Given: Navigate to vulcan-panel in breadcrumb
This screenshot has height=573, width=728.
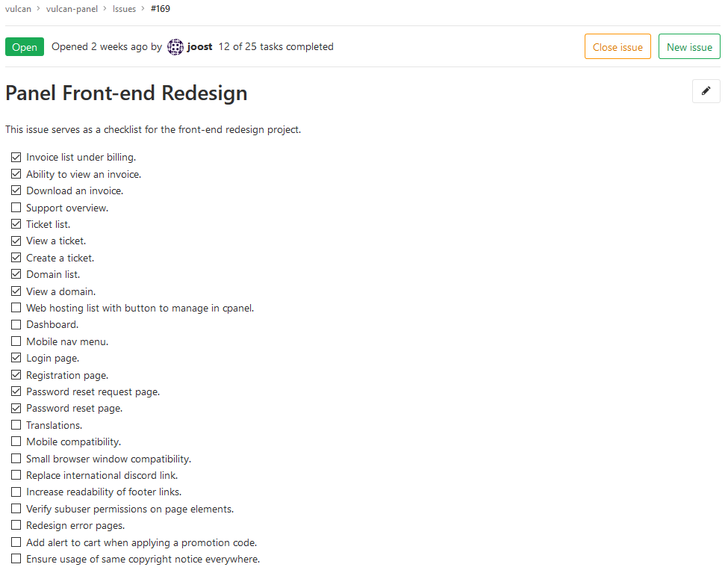Looking at the screenshot, I should tap(71, 9).
